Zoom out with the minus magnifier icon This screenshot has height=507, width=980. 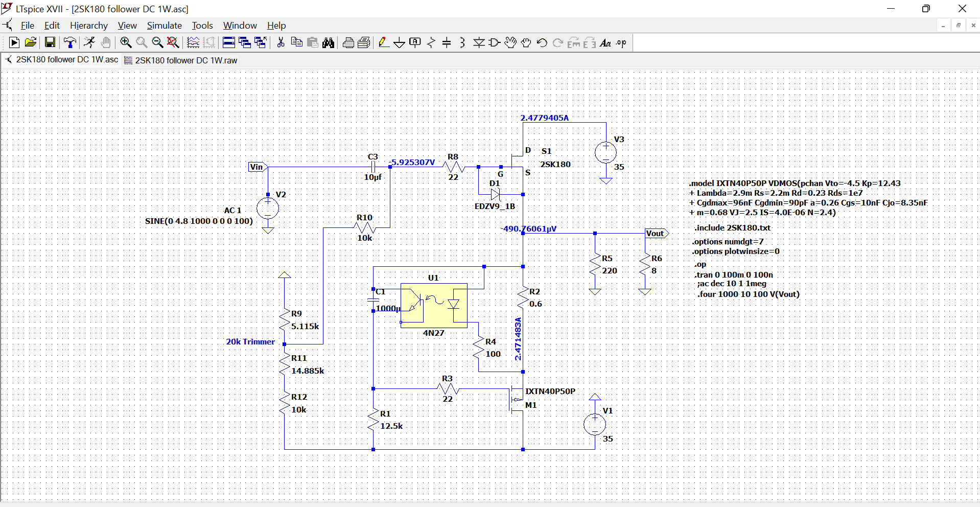pos(157,43)
